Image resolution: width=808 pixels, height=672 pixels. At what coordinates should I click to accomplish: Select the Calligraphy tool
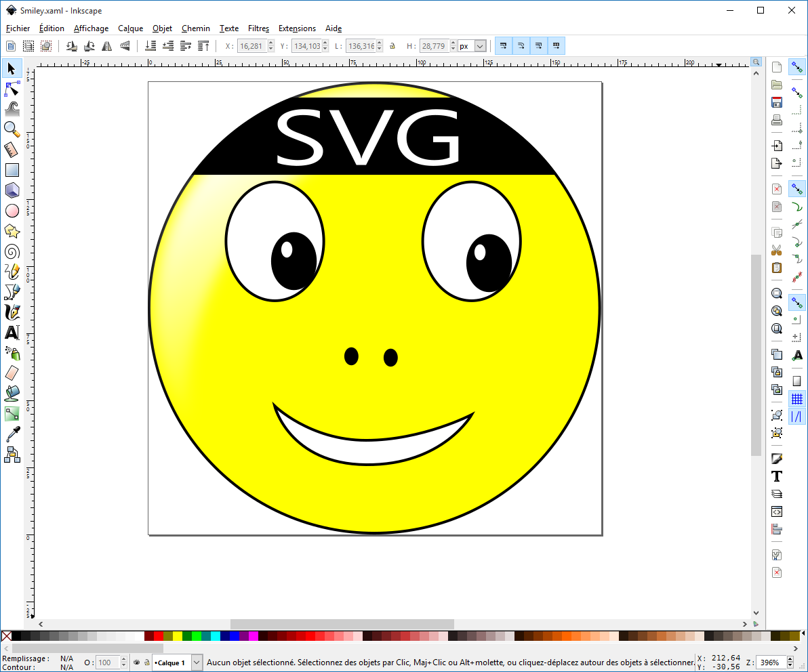click(x=12, y=312)
